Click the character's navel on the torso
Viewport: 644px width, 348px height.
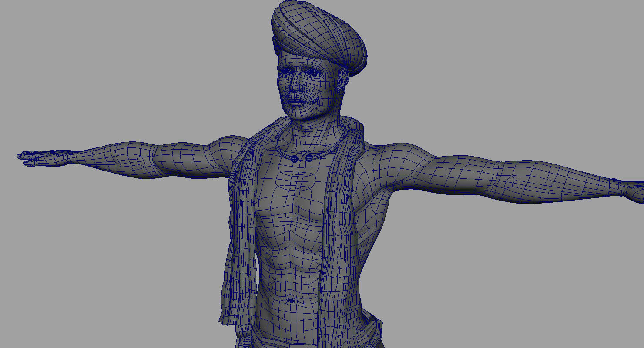(291, 300)
